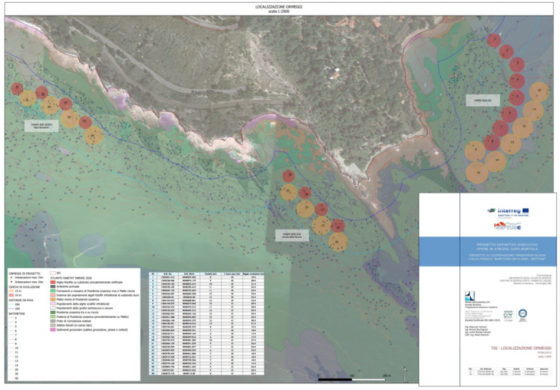Click the red Alghe fotofile legend swatch
560x390 pixels.
pos(53,282)
